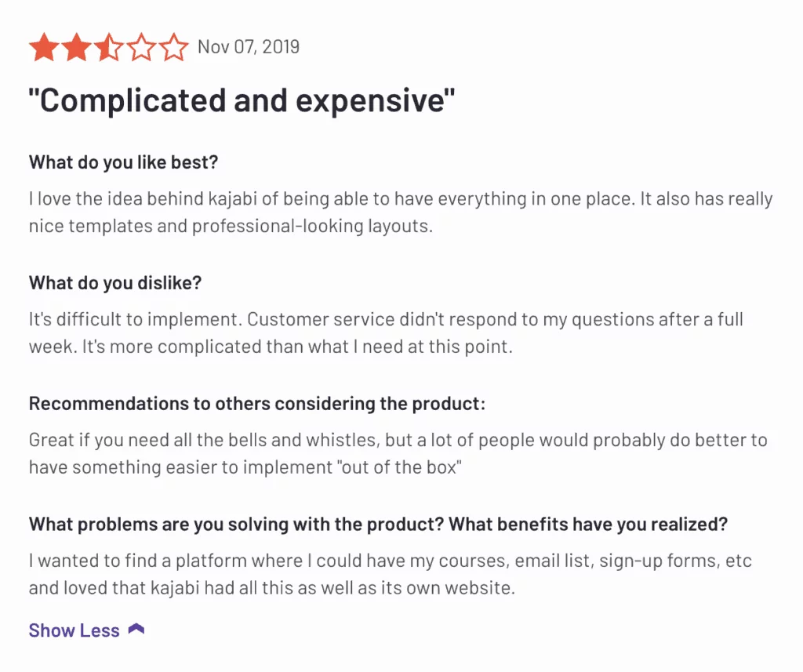Click the line ending with "out of the box"
This screenshot has width=803, height=672.
tap(245, 467)
